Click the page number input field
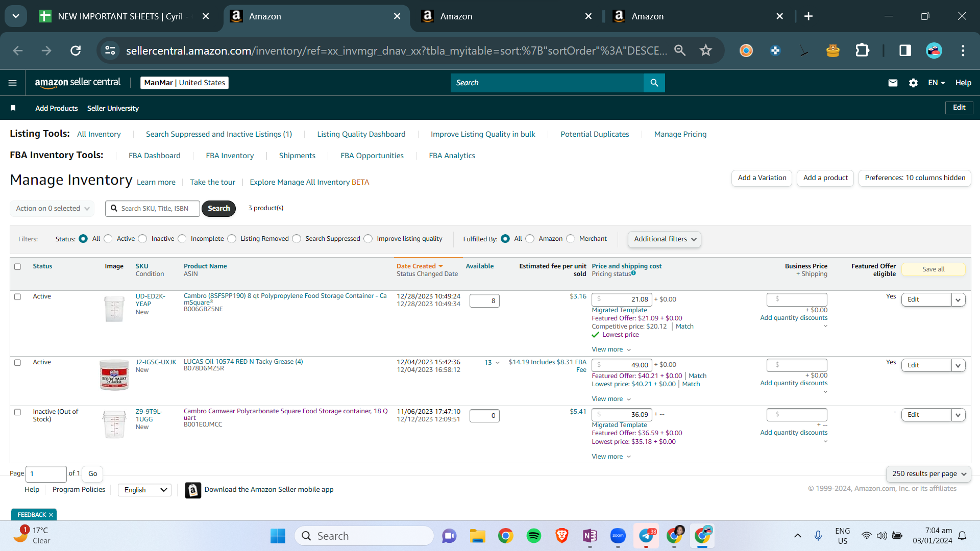Viewport: 980px width, 551px height. click(46, 474)
